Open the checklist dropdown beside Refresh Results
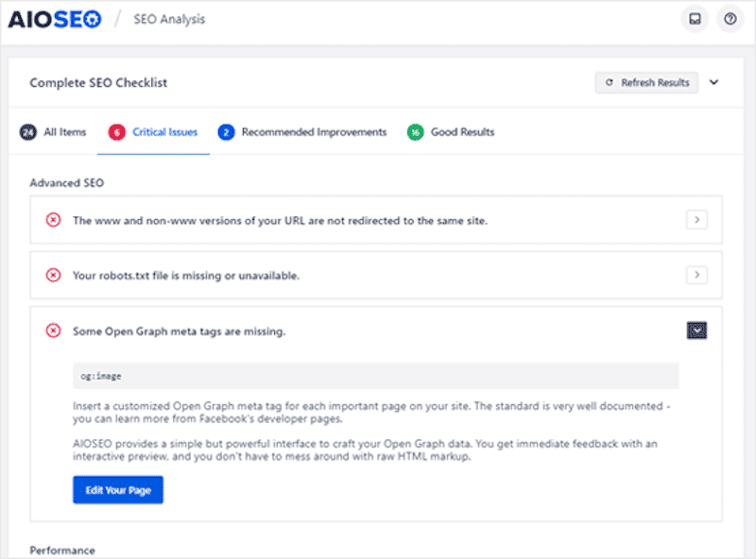The height and width of the screenshot is (559, 756). pos(715,82)
